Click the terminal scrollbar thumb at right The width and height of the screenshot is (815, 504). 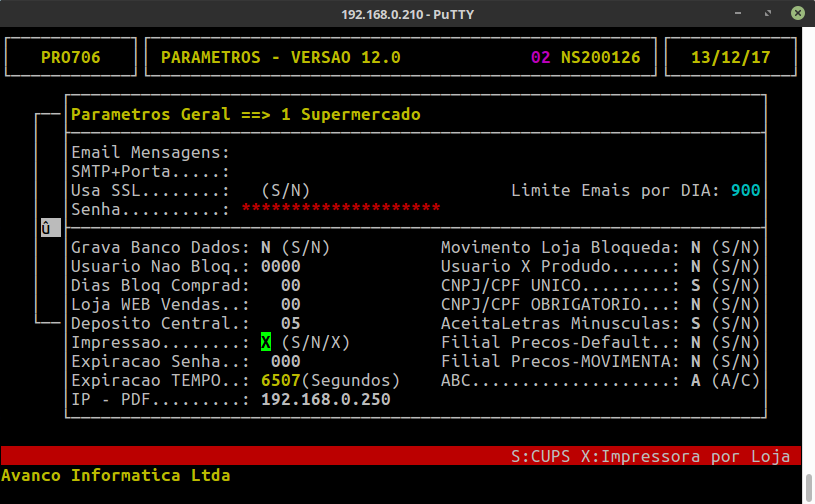(x=808, y=487)
